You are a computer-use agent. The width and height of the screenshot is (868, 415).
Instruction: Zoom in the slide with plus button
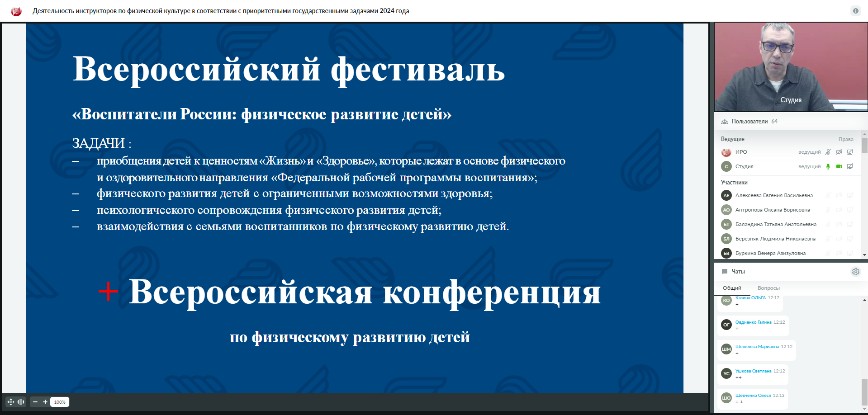[45, 402]
